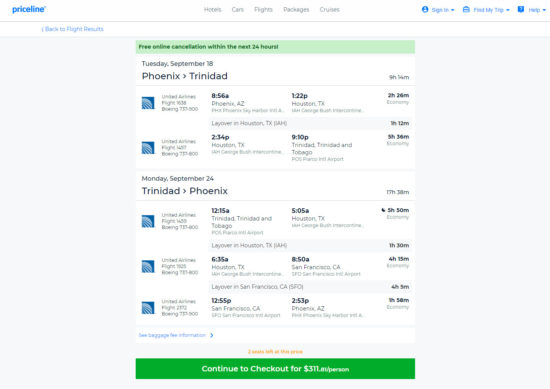Viewport: 550px width, 389px height.
Task: Click 'Tuesday, September 18' date heading
Action: click(177, 63)
